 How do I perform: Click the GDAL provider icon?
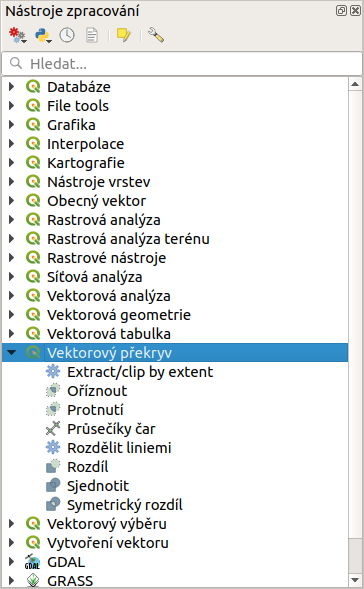33,562
